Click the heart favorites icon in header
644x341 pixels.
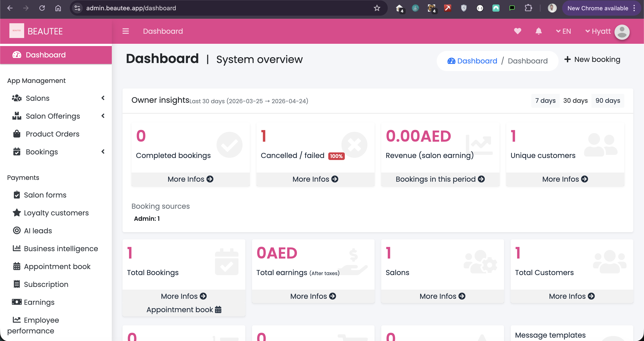pos(517,31)
